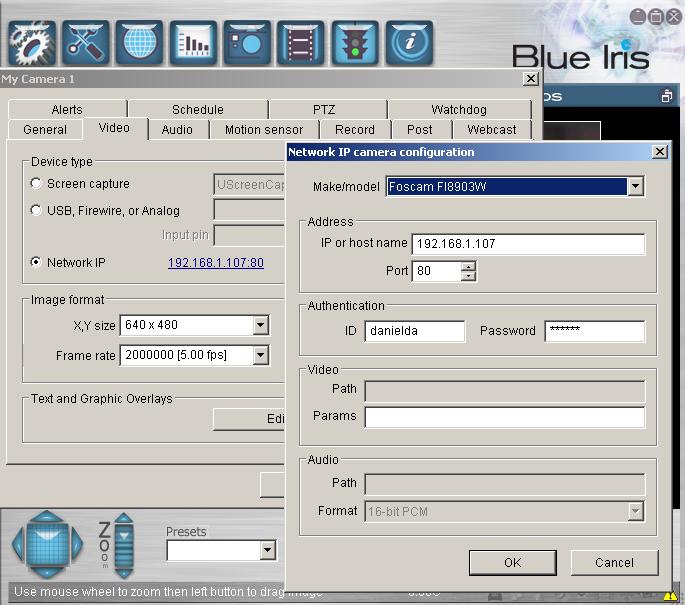This screenshot has height=605, width=685.
Task: Close the My Camera 1 window
Action: pyautogui.click(x=531, y=79)
